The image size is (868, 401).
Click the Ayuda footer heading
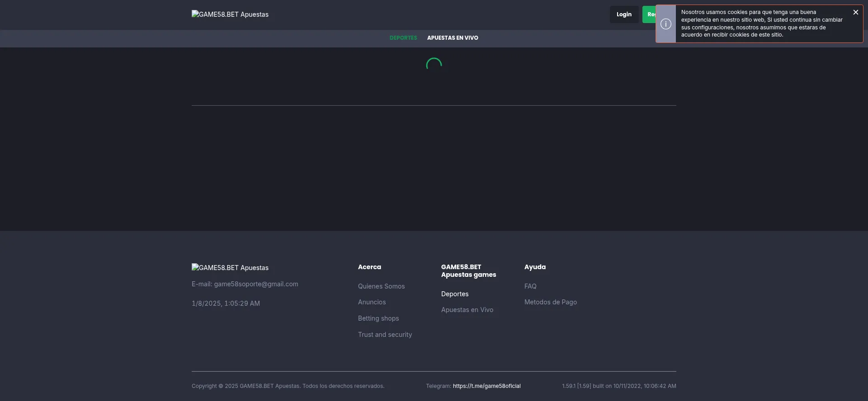tap(535, 267)
